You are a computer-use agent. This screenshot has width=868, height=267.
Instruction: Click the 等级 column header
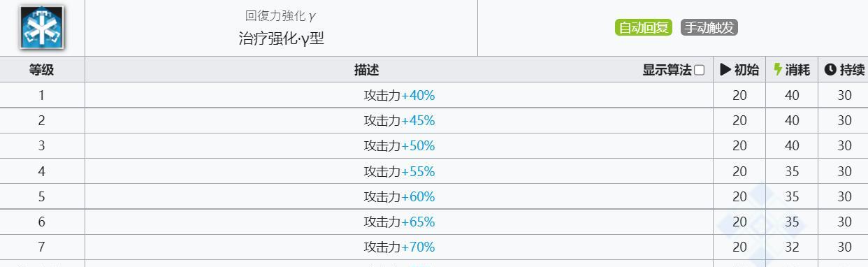[x=42, y=70]
